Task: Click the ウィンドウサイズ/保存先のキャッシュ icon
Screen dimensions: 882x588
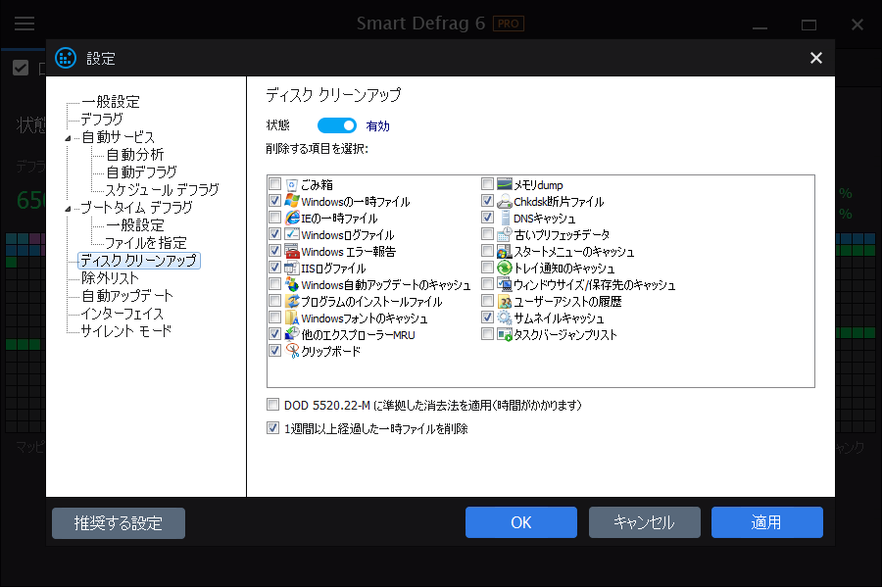Action: 504,284
